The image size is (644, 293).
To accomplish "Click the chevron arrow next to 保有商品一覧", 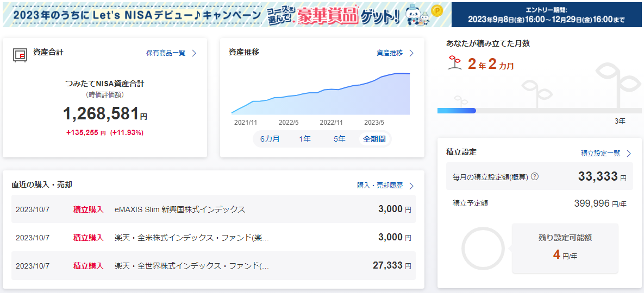I will (194, 53).
